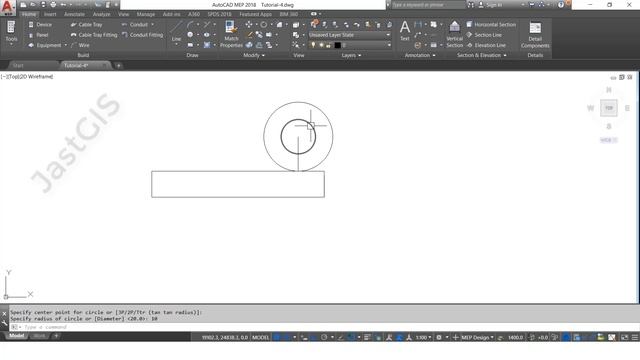Switch to the Manage ribbon tab
640x360 pixels.
tap(145, 14)
